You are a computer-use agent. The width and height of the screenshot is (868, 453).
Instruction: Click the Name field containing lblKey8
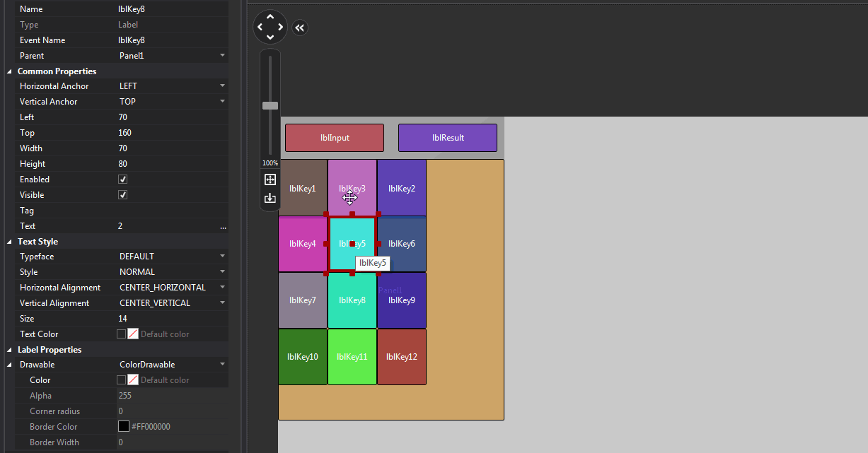point(172,9)
